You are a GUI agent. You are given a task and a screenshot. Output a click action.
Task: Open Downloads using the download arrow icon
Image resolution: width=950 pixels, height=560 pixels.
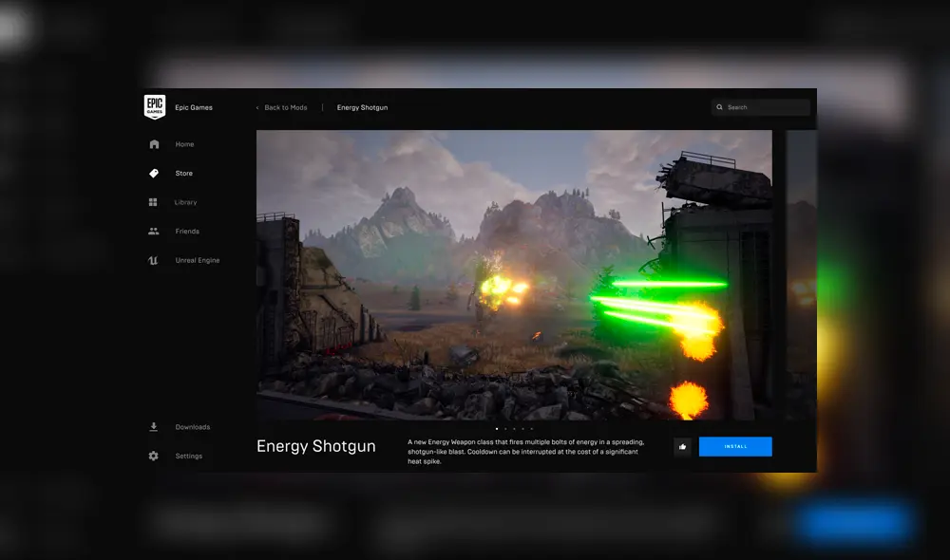(153, 426)
